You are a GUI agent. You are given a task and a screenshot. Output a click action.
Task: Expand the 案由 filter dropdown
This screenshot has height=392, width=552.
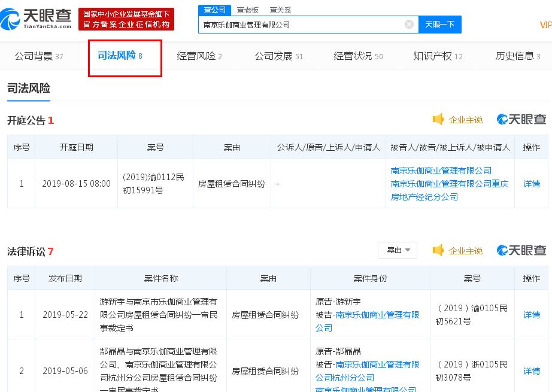click(398, 250)
